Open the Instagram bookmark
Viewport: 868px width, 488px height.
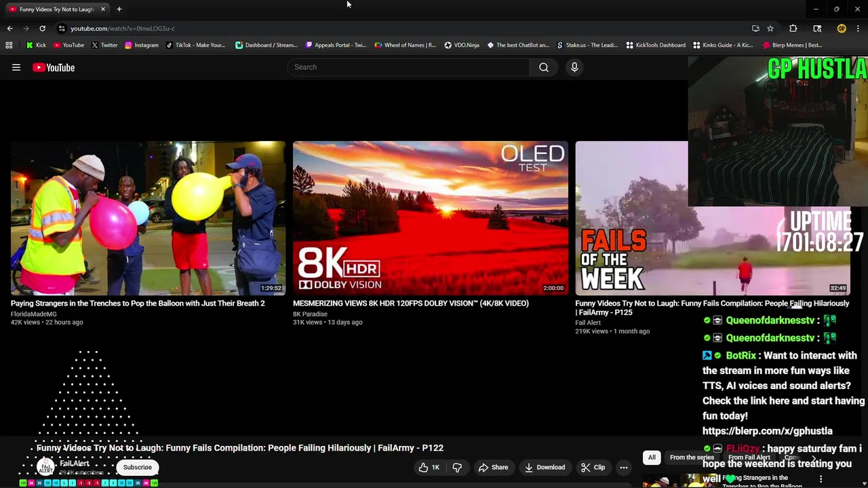tap(141, 45)
